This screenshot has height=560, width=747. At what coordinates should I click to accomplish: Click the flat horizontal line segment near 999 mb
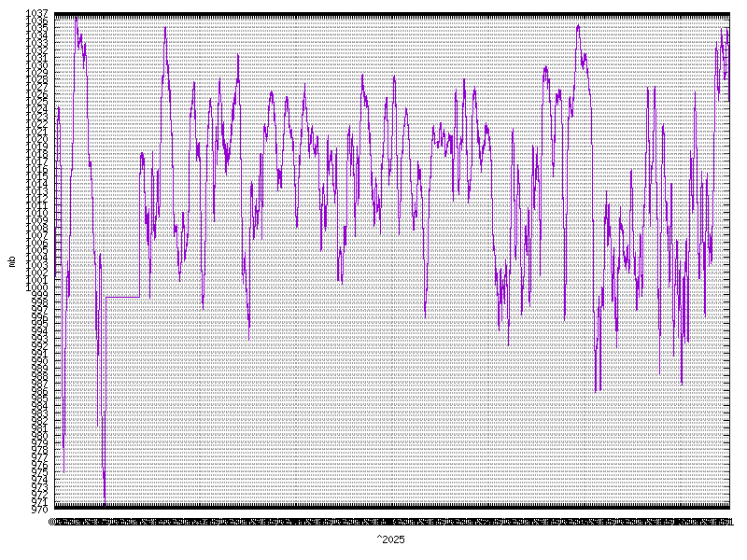click(122, 297)
